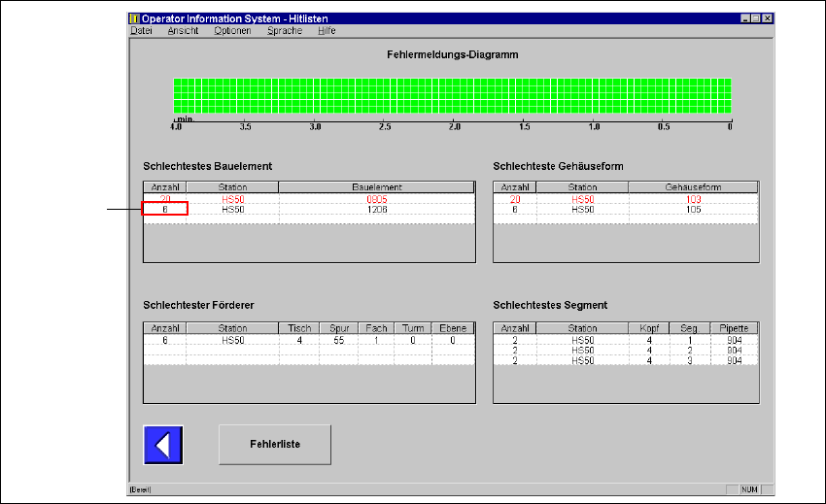Select the Förderer row with Spur 55
Screen dimensions: 826x504
[x=339, y=341]
